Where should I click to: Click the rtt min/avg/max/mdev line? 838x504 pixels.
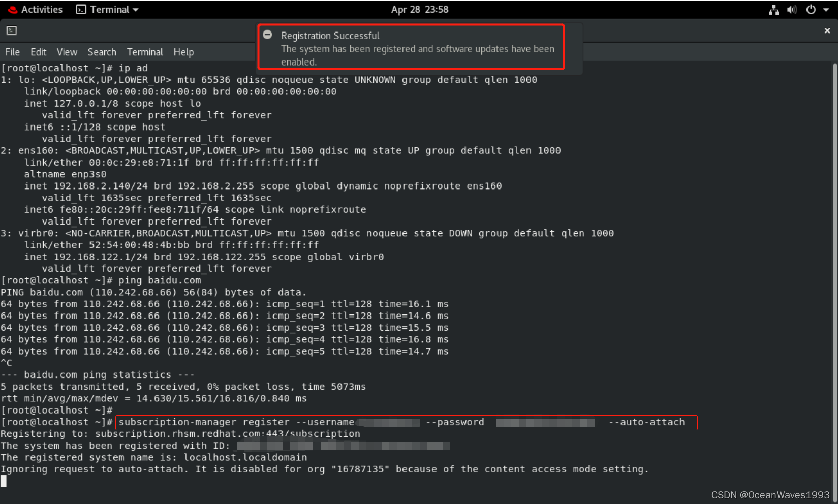(x=154, y=399)
